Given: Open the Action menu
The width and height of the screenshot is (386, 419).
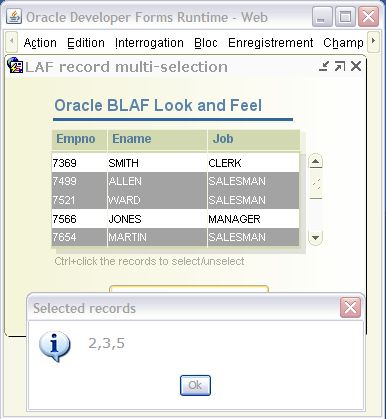Looking at the screenshot, I should click(x=40, y=43).
